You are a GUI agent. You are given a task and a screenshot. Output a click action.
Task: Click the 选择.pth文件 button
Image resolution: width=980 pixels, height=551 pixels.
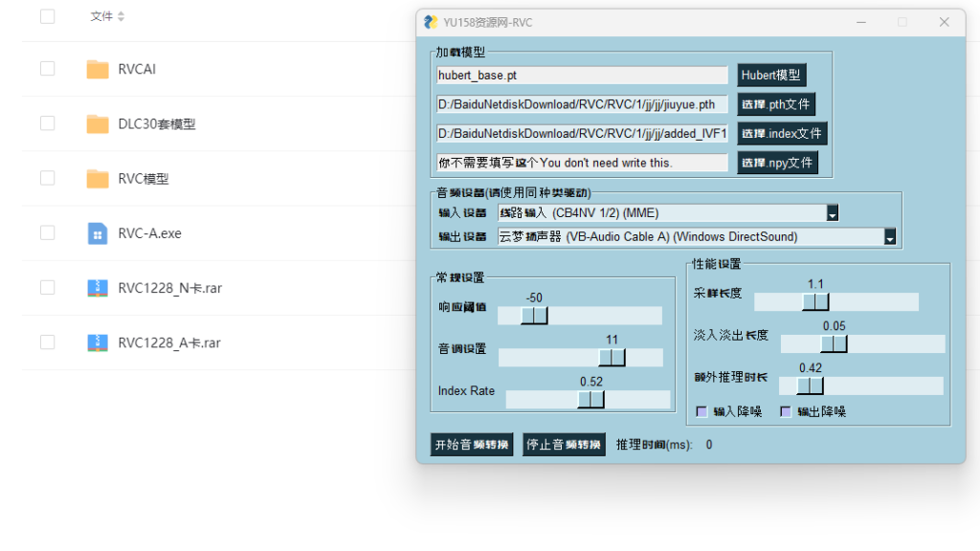click(x=775, y=104)
